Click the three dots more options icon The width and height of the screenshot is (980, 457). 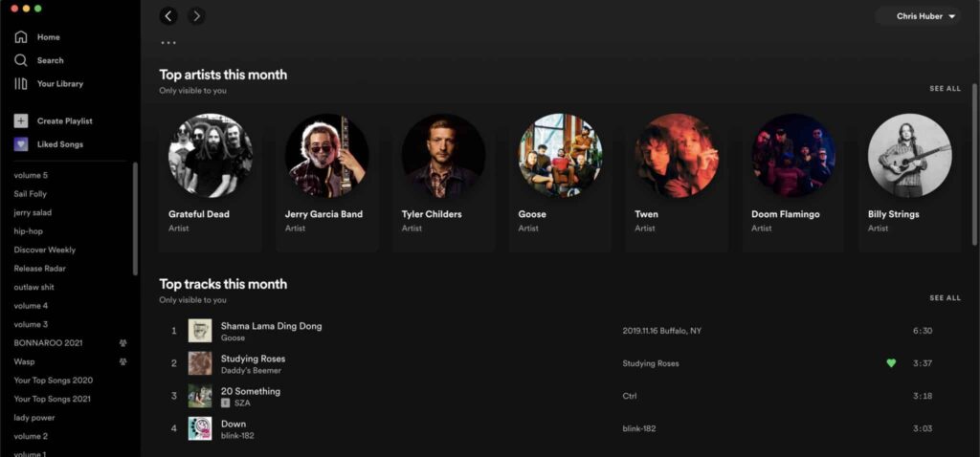tap(168, 43)
